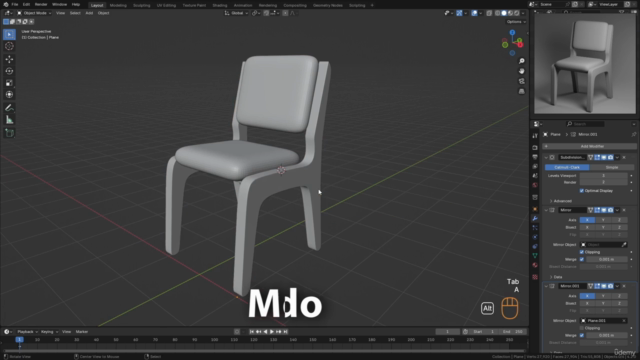Open the Object Data mesh tab
This screenshot has height=360, width=640.
click(x=535, y=256)
